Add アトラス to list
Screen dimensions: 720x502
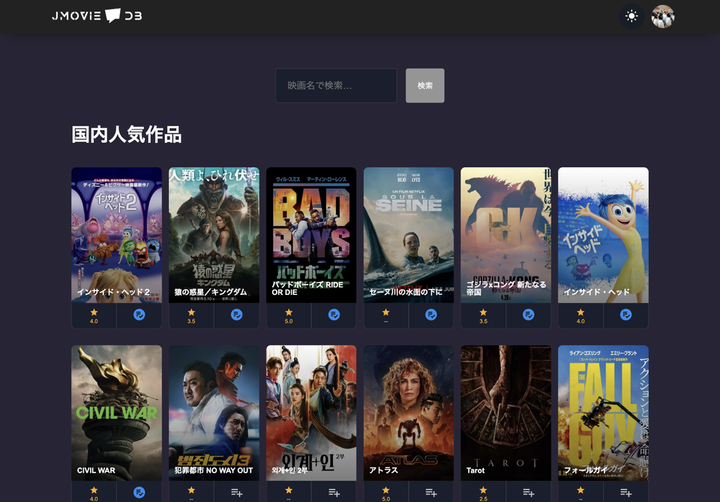[x=431, y=492]
